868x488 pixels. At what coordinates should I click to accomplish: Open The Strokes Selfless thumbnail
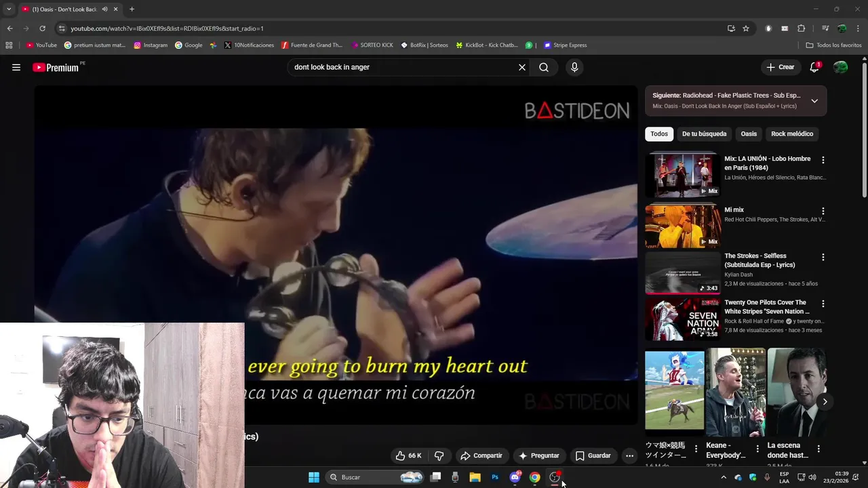pyautogui.click(x=682, y=272)
